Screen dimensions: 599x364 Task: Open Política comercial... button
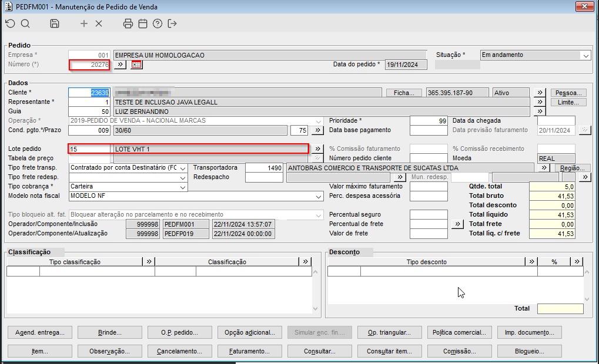(x=460, y=332)
